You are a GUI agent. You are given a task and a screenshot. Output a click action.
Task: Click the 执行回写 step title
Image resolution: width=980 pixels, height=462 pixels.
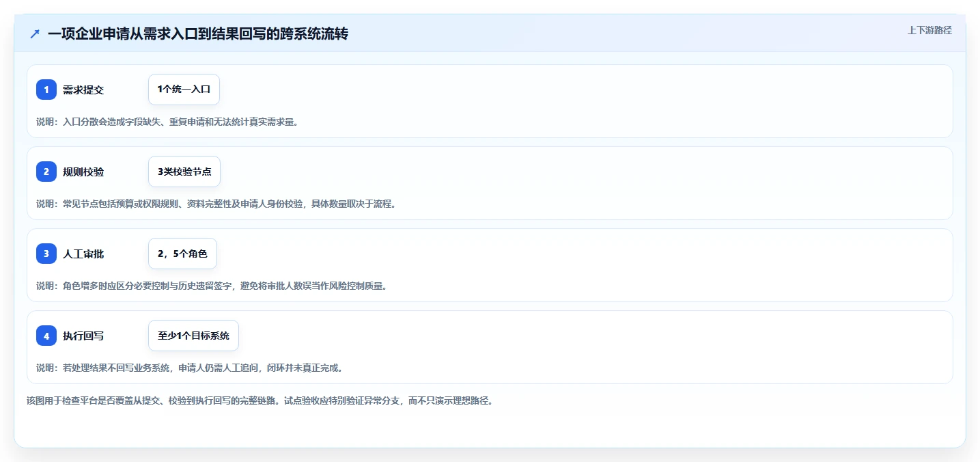tap(83, 336)
